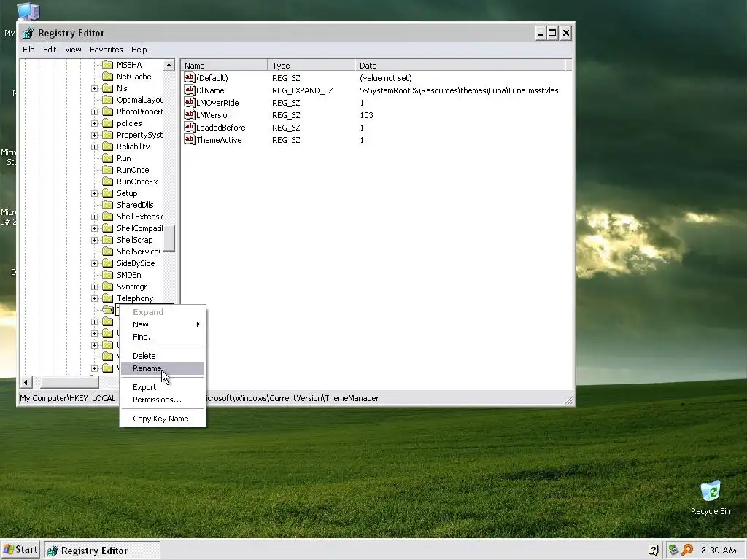Select the ShellCompatibility tree key
Screen dimensions: 747x560
point(139,228)
